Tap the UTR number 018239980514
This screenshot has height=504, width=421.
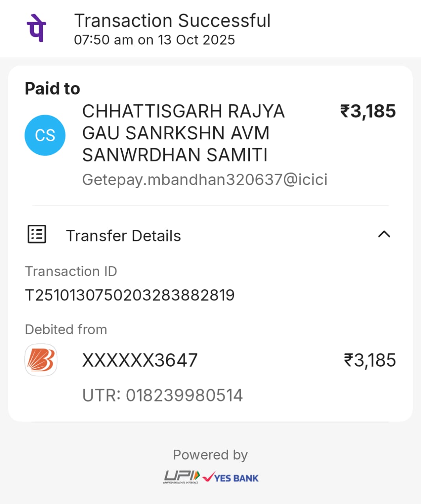point(162,395)
